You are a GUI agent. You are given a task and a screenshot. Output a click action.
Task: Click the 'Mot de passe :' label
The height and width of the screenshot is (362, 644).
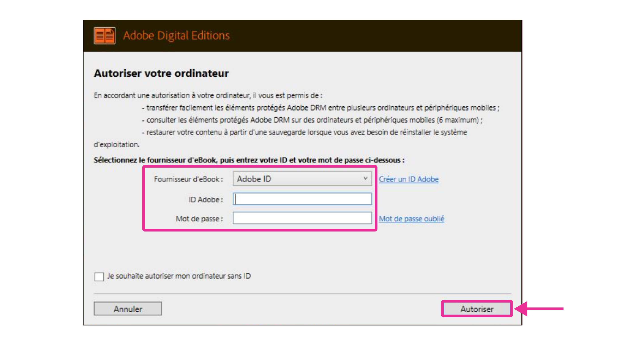[x=199, y=219]
